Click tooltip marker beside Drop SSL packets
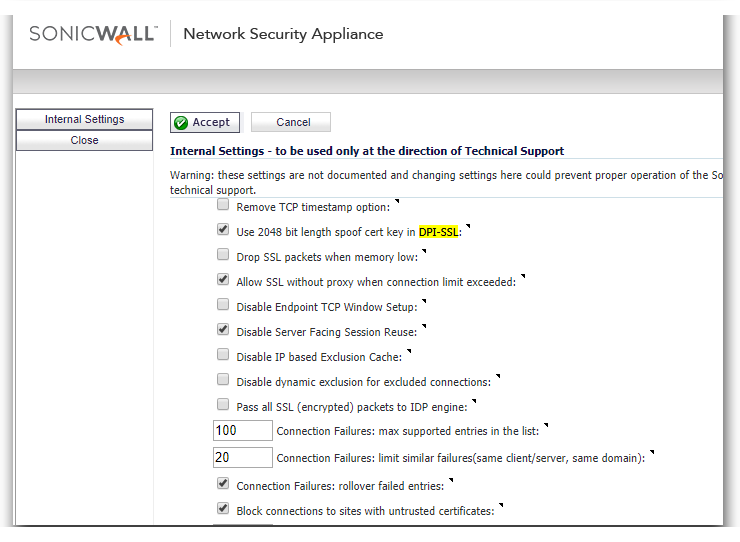This screenshot has width=740, height=542. (424, 251)
